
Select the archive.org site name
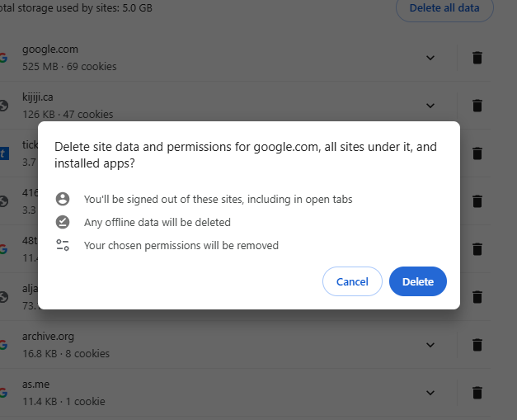(x=48, y=337)
